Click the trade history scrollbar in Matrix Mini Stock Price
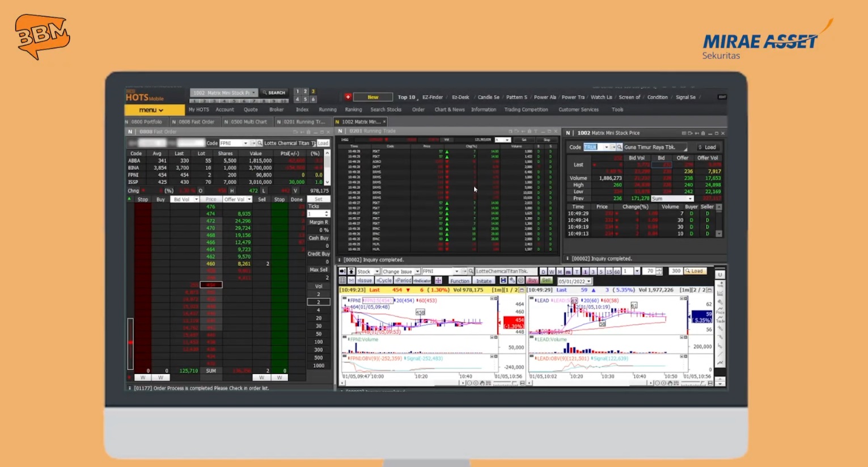 pyautogui.click(x=719, y=221)
